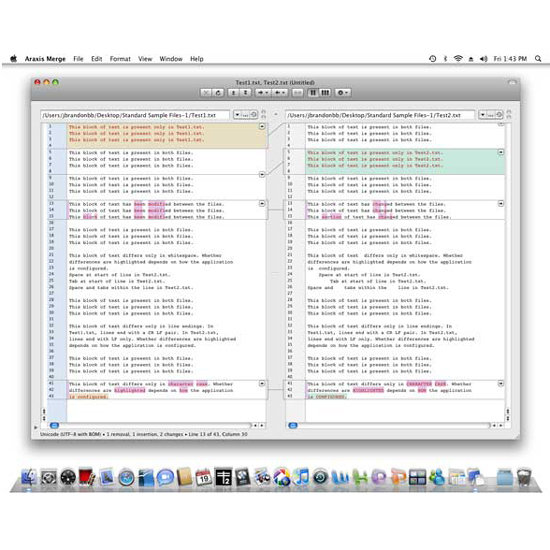Open the blue folder stack in Dock

point(505,477)
